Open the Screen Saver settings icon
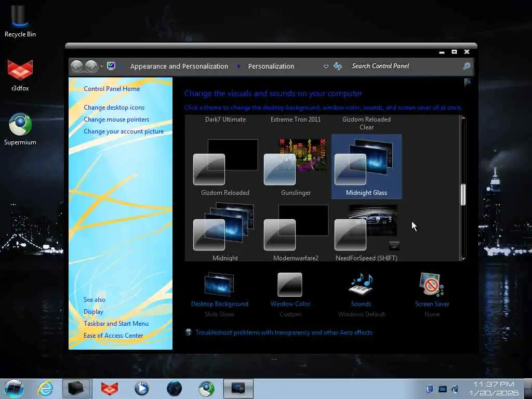 432,284
